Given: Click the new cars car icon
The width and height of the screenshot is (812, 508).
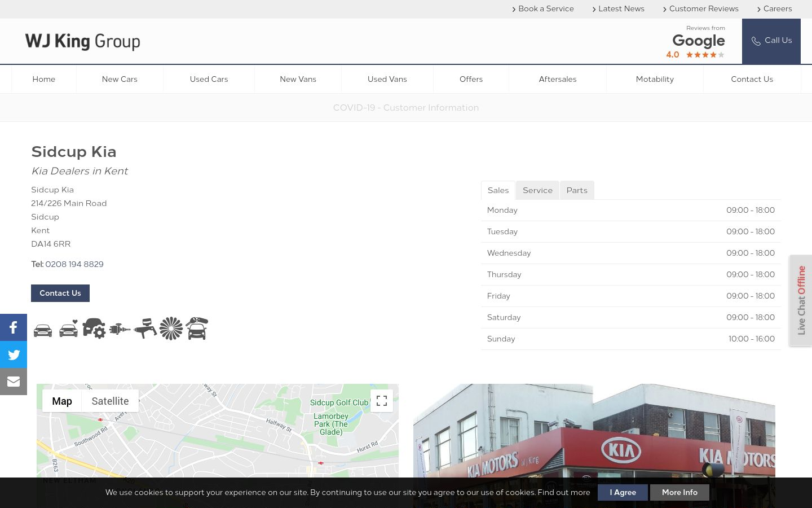Looking at the screenshot, I should click(x=43, y=330).
